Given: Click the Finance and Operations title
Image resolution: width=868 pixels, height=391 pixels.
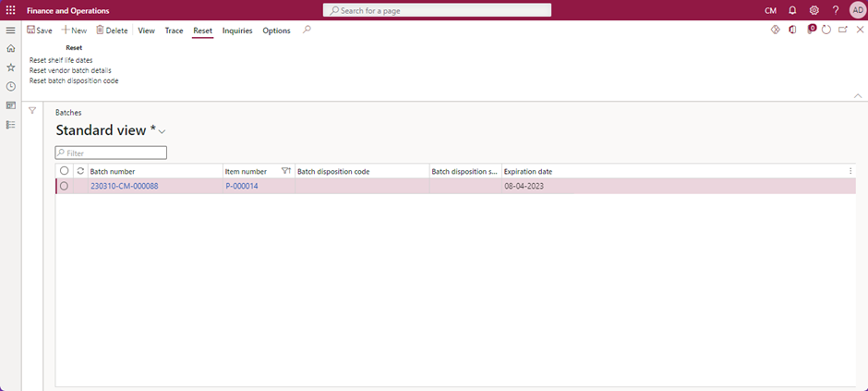Looking at the screenshot, I should pos(68,10).
